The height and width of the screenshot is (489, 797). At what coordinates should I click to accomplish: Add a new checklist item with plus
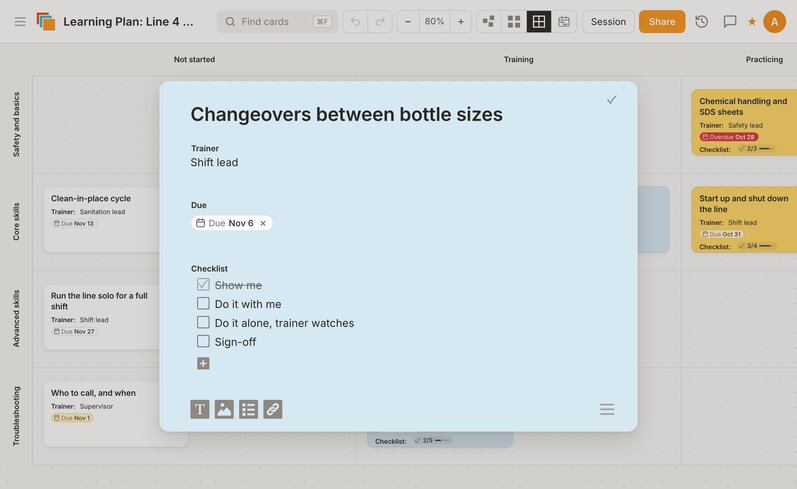tap(203, 363)
